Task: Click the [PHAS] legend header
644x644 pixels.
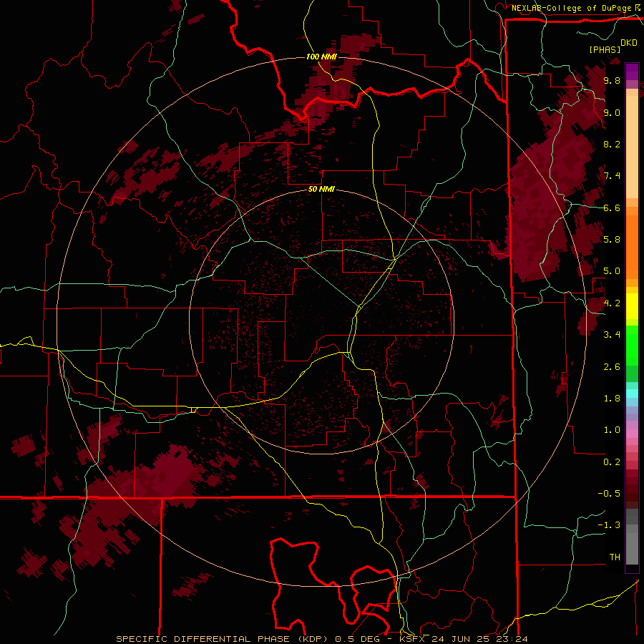Action: tap(605, 49)
